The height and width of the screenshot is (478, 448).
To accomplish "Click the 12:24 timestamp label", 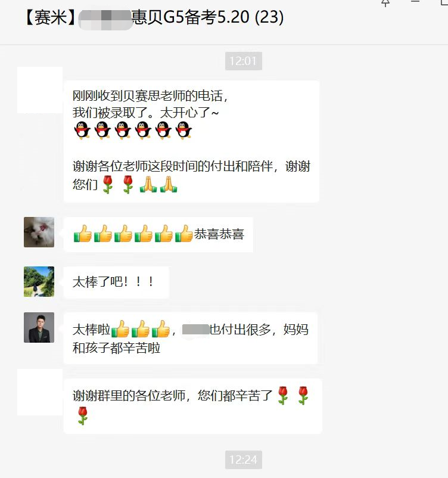I will pos(244,460).
